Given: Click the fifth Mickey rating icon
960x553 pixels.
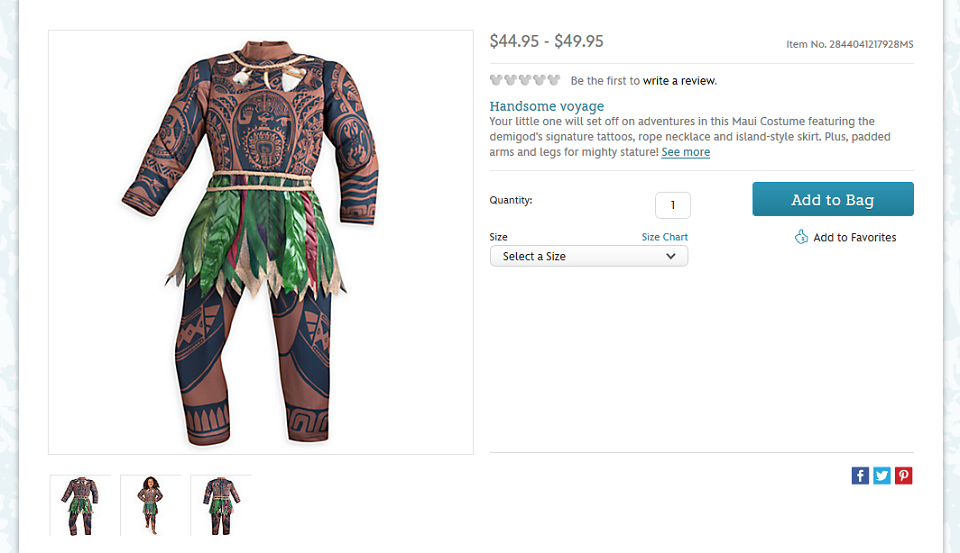Looking at the screenshot, I should [553, 80].
